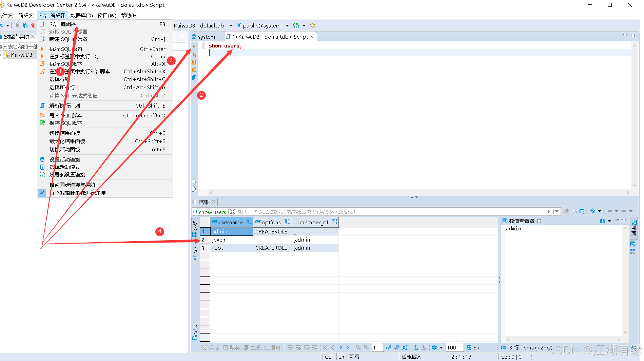Select 解析执行计划 menu entry
The width and height of the screenshot is (644, 361).
coord(105,106)
